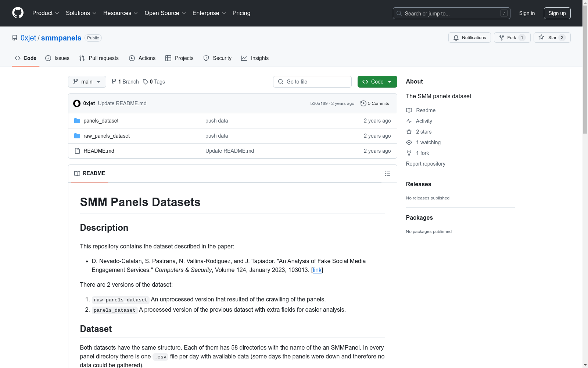This screenshot has width=588, height=368.
Task: Open the push data commit for raw_panels_dataset
Action: (216, 136)
